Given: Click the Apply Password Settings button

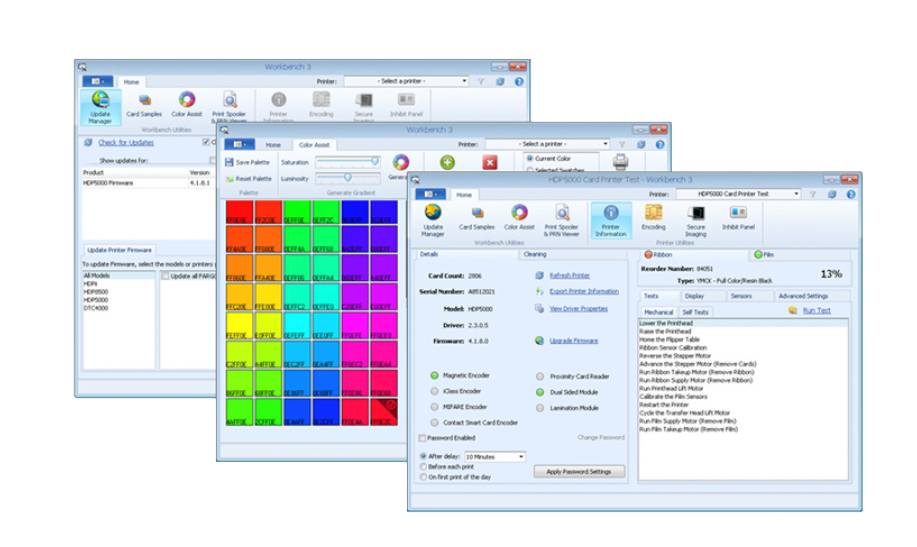Looking at the screenshot, I should tap(578, 472).
